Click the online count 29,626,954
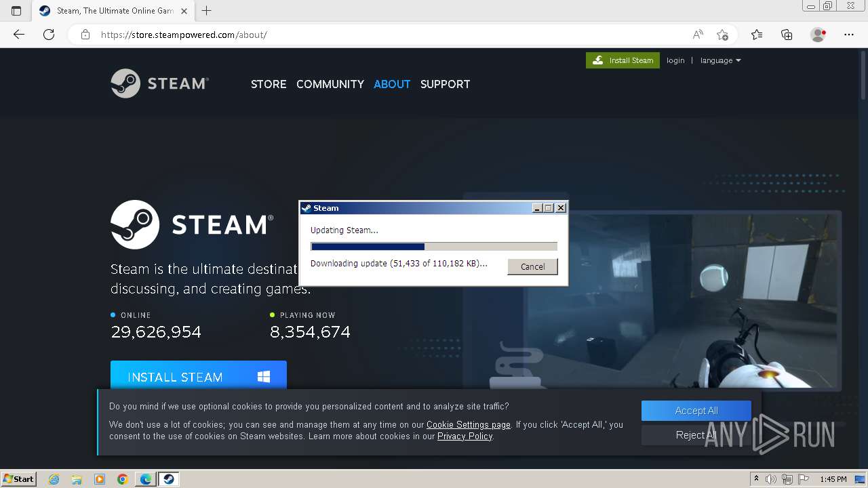The image size is (868, 488). 156,332
